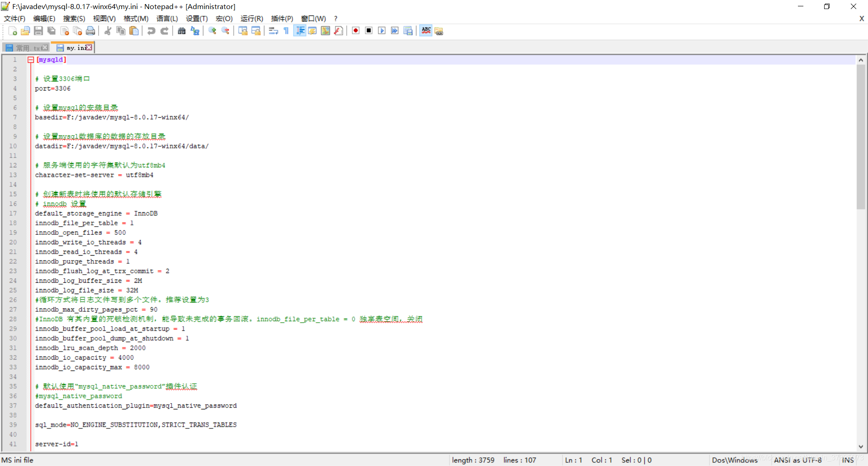Click the vertical scrollbar thumb
Image resolution: width=868 pixels, height=466 pixels.
(x=861, y=137)
